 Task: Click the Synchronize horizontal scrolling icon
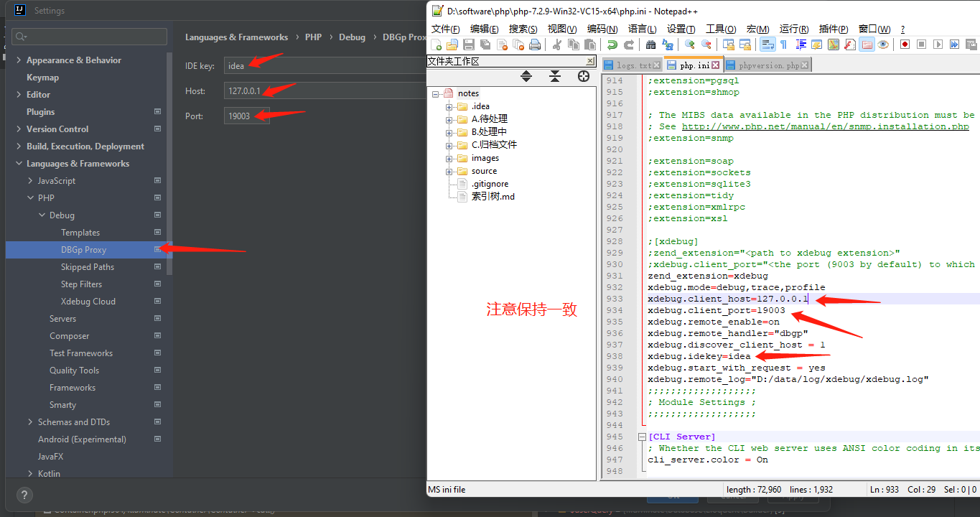tap(745, 45)
